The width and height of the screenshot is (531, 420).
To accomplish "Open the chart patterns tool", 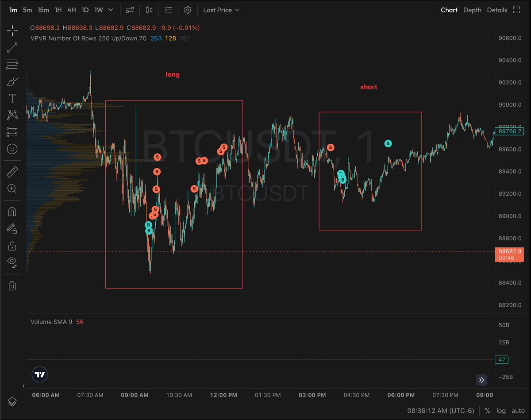I will coord(12,115).
